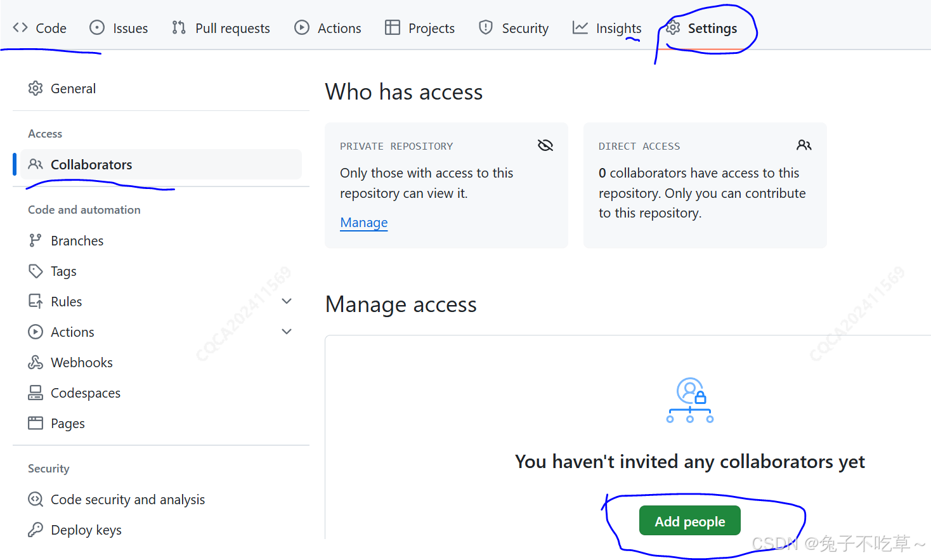Viewport: 931px width, 560px height.
Task: Collapse the Rules dropdown arrow
Action: pyautogui.click(x=287, y=301)
